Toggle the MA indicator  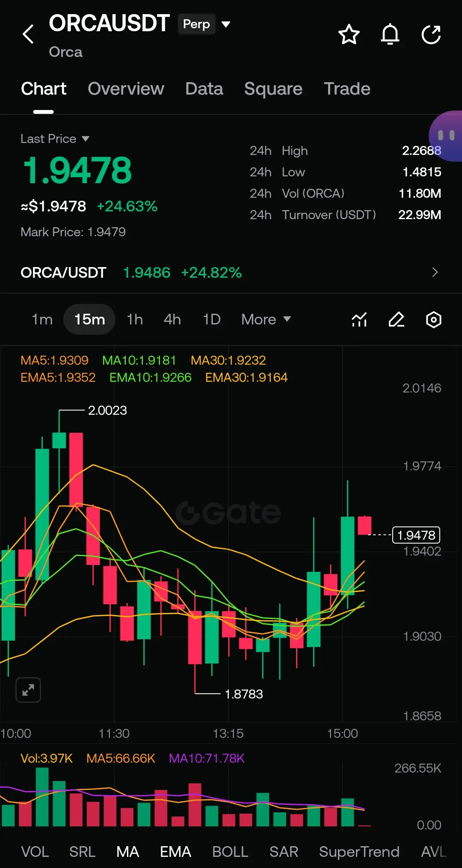tap(127, 851)
